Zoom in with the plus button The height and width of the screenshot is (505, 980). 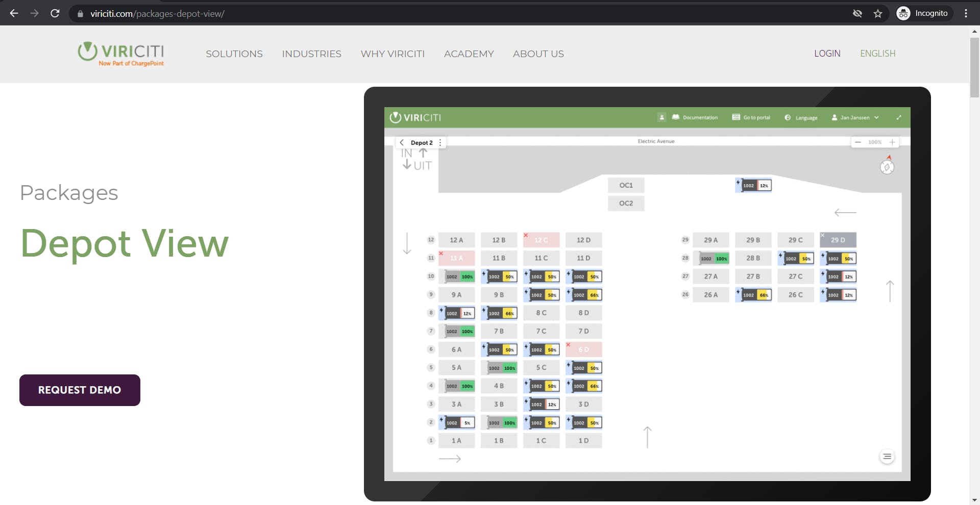(x=892, y=142)
